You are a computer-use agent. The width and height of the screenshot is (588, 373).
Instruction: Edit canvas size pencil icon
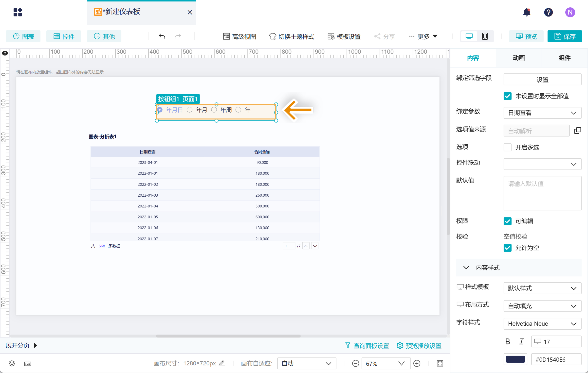coord(222,363)
